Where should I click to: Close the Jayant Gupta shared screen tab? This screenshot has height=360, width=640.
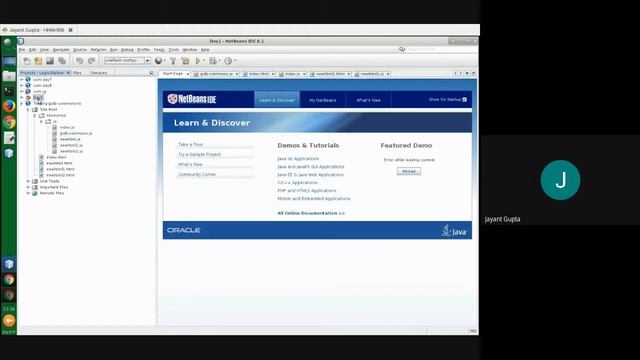[70, 30]
